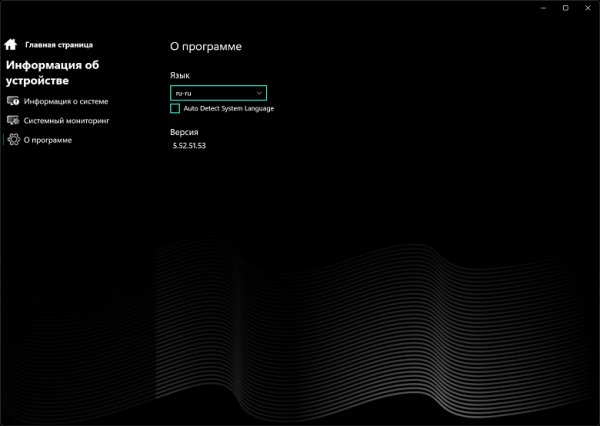
Task: Click the system monitoring icon in sidebar
Action: 13,120
